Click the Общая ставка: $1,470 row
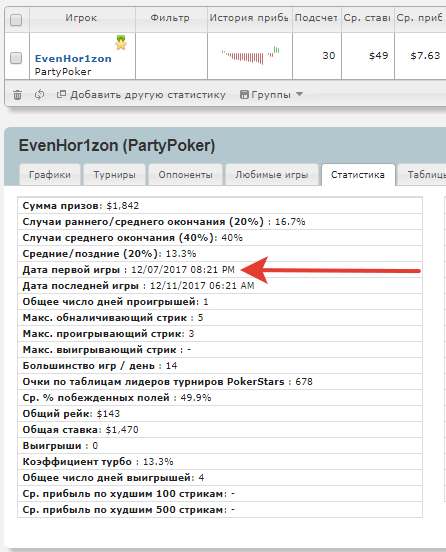 click(x=220, y=430)
